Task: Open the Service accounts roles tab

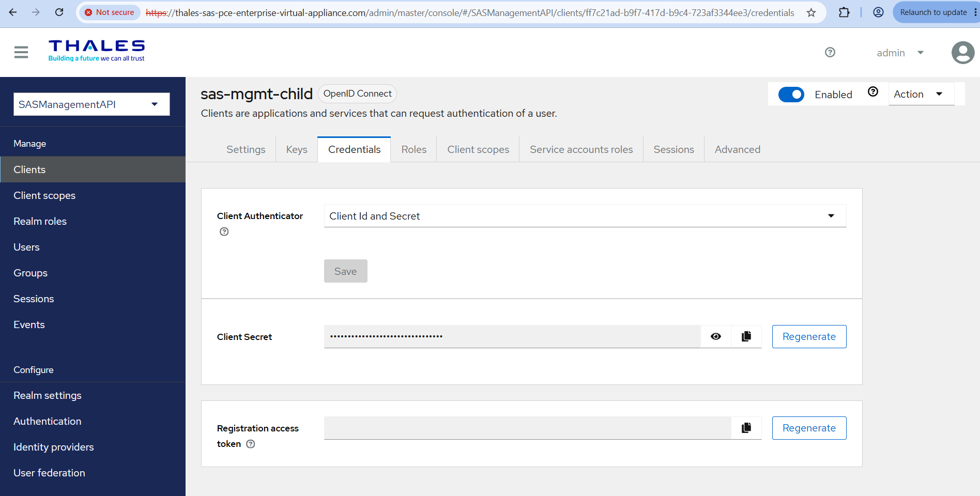Action: click(581, 149)
